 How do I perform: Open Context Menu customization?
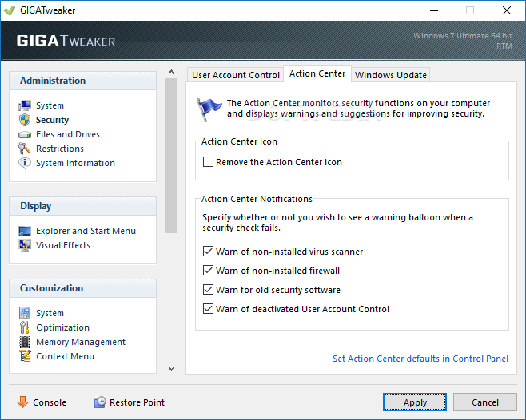65,356
